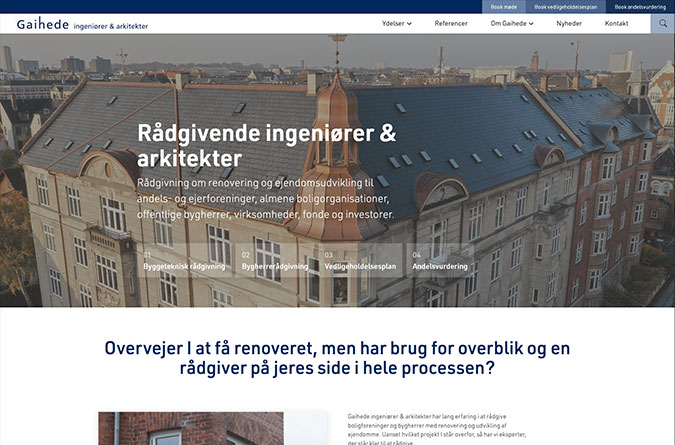Open the 04 Andelsvurdering tile
This screenshot has width=675, height=445.
[x=440, y=261]
